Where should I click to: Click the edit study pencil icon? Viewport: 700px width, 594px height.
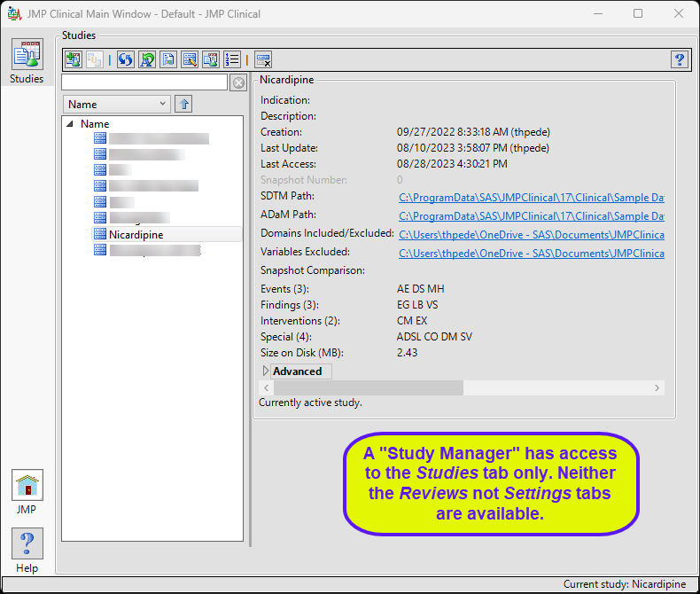coord(190,59)
